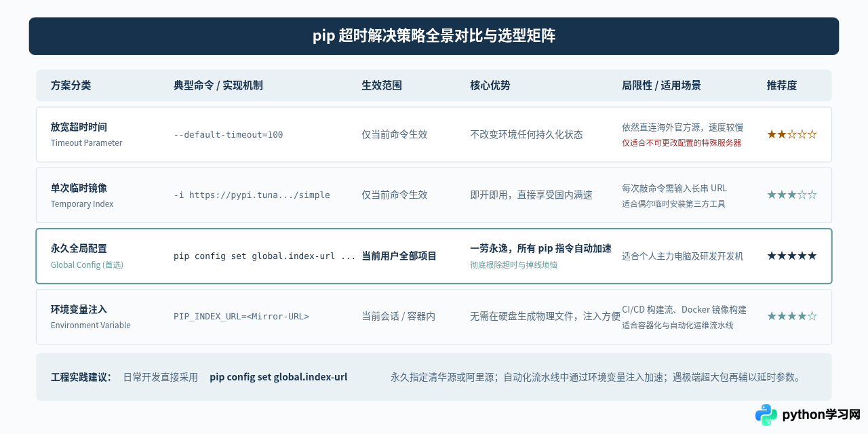868x434 pixels.
Task: Select bold 'pip config set global.index-url' in footer
Action: tap(279, 377)
